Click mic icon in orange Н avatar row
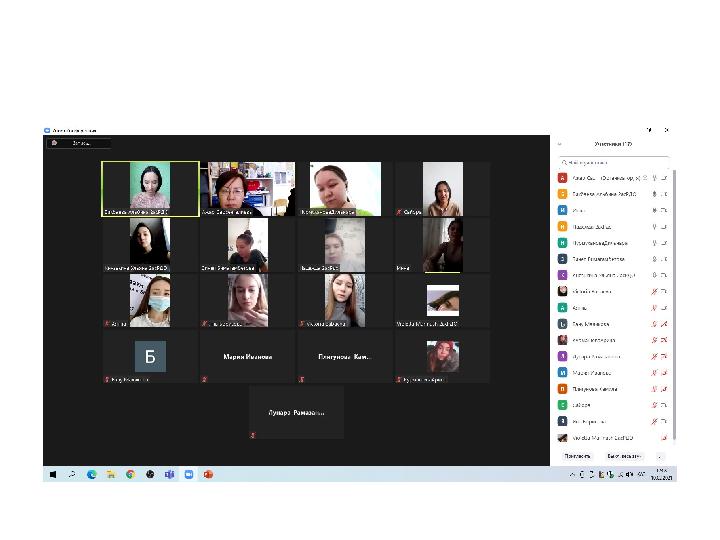This screenshot has height=540, width=720. coord(654,227)
